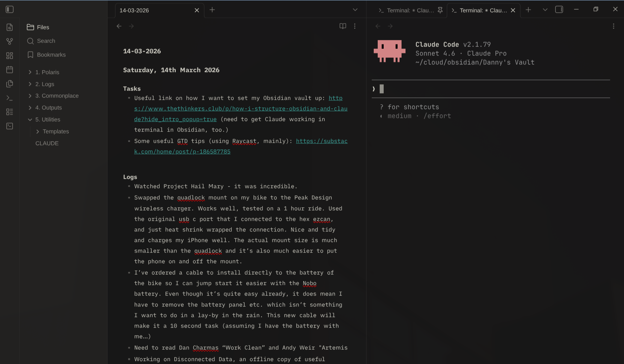Open the note tab dropdown chevron
Screen dimensions: 624x364
click(355, 10)
